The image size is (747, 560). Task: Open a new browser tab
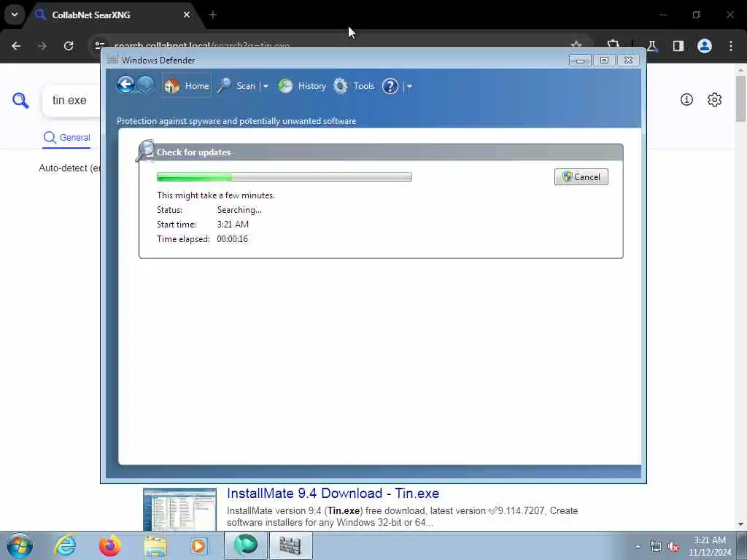pos(213,15)
